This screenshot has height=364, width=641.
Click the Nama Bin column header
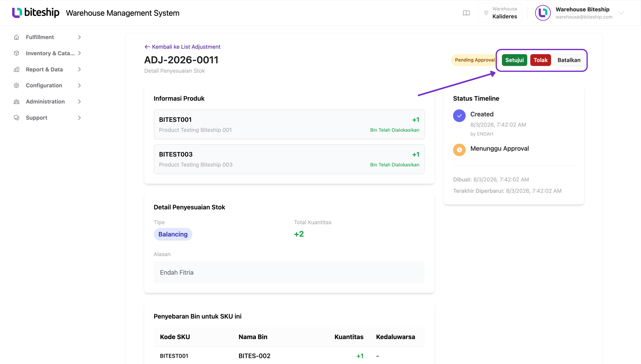coord(253,337)
